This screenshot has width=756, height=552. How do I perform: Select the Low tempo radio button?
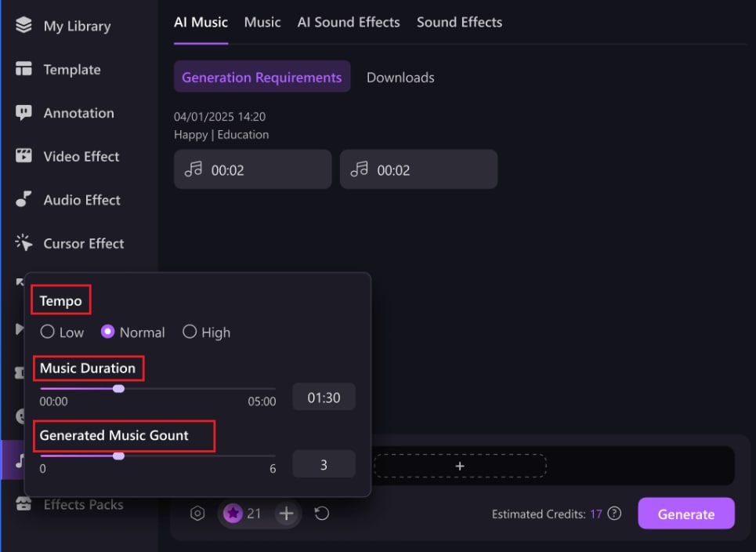tap(47, 332)
